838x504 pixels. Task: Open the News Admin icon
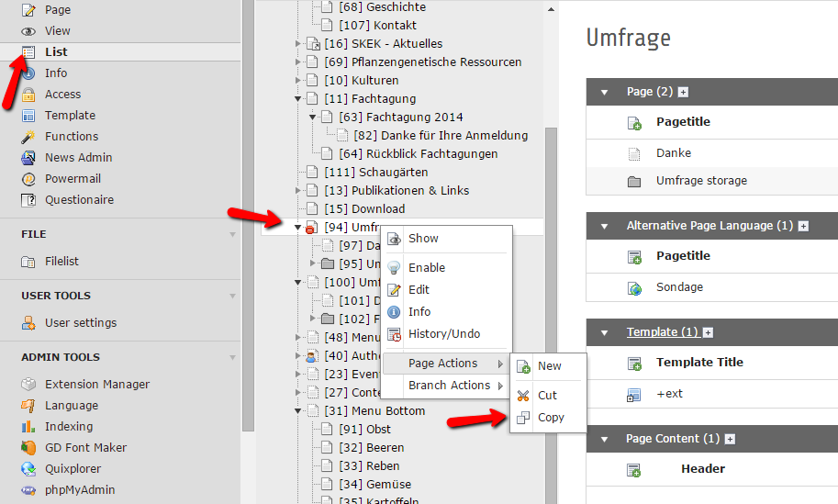coord(28,158)
